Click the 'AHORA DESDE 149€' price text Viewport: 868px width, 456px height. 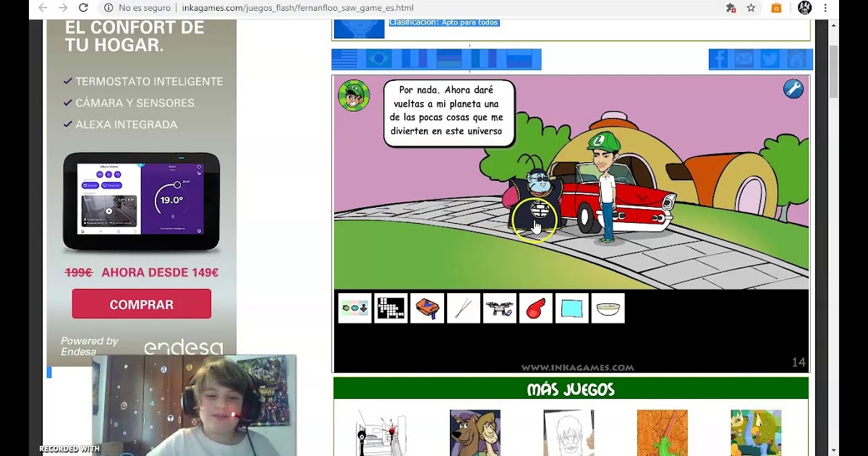(160, 273)
